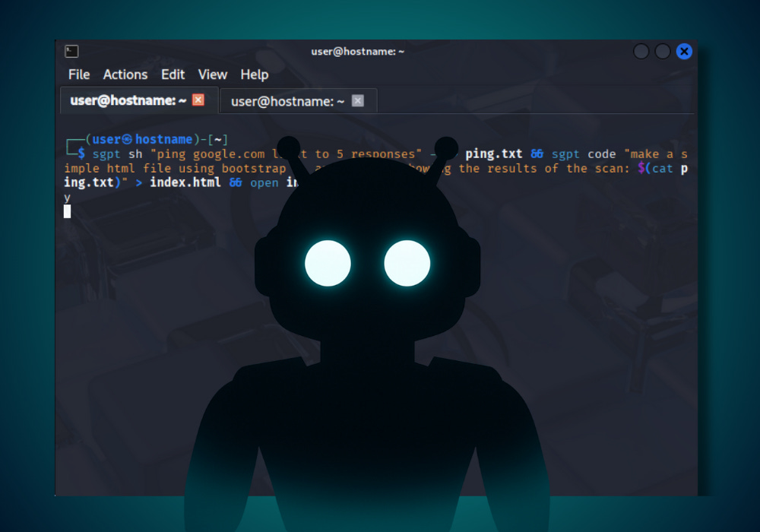Click the leftmost grey window control circle
This screenshot has width=760, height=532.
tap(641, 51)
